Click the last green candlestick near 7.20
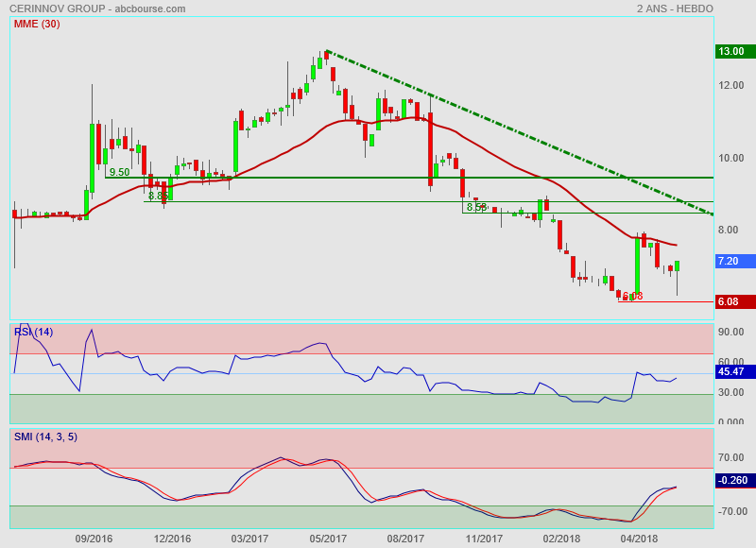The width and height of the screenshot is (756, 548). point(678,266)
